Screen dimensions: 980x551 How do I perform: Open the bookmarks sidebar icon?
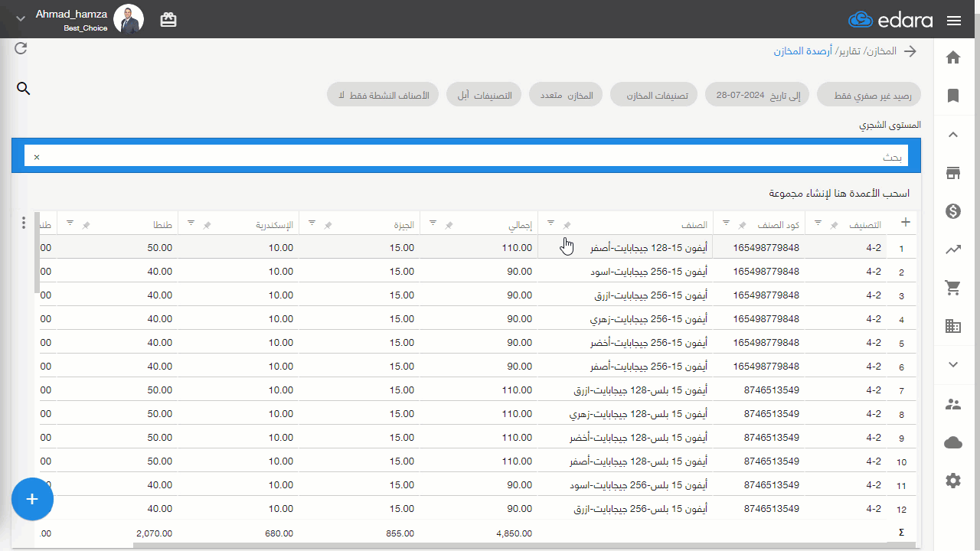pos(953,96)
